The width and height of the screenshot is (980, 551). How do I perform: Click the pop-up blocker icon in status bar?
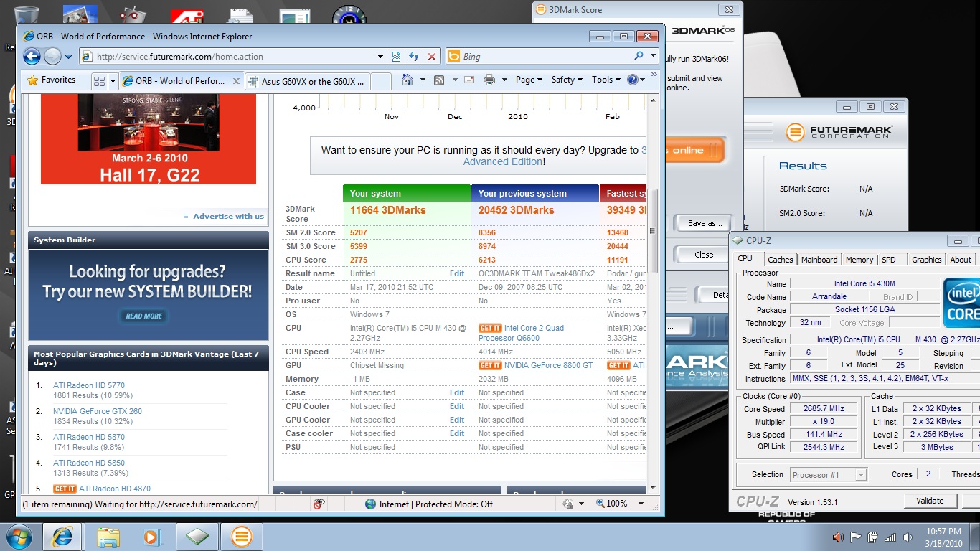click(319, 504)
